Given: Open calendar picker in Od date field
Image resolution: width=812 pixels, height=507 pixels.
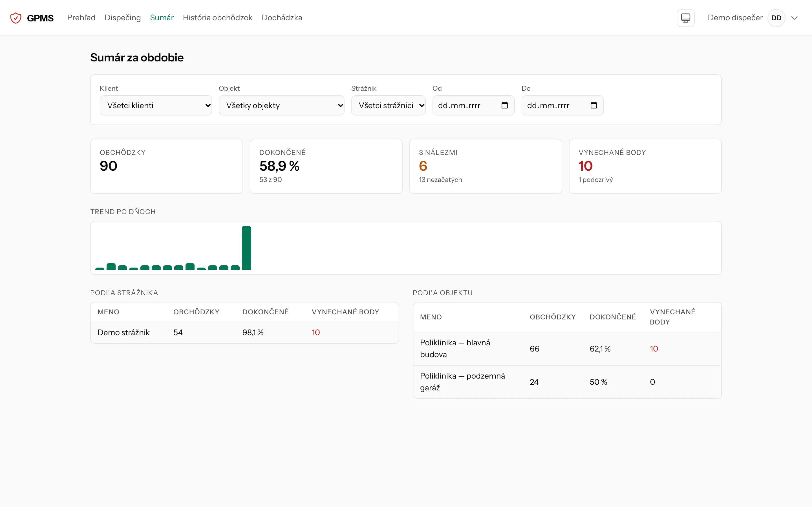Looking at the screenshot, I should coord(504,105).
